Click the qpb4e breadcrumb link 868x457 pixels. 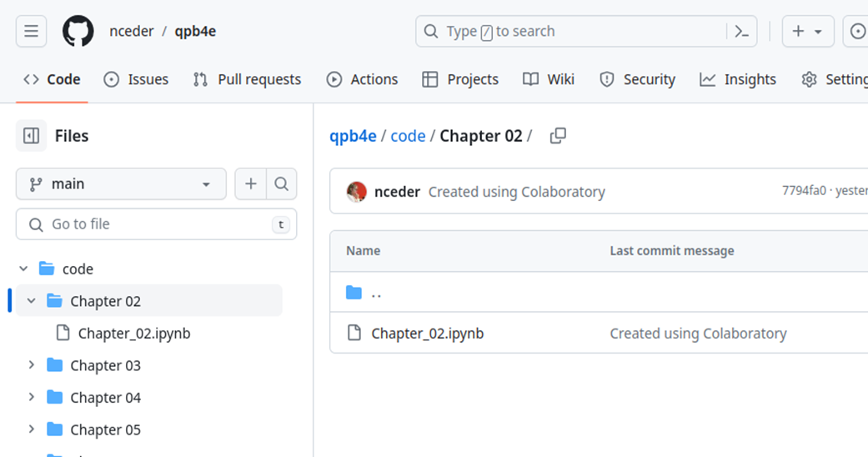click(353, 136)
